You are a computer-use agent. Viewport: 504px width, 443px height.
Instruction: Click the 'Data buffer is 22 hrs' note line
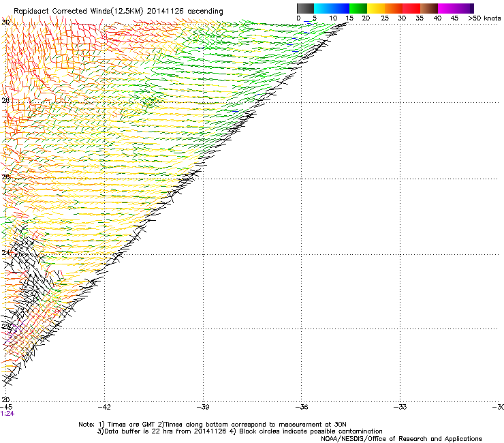click(240, 431)
